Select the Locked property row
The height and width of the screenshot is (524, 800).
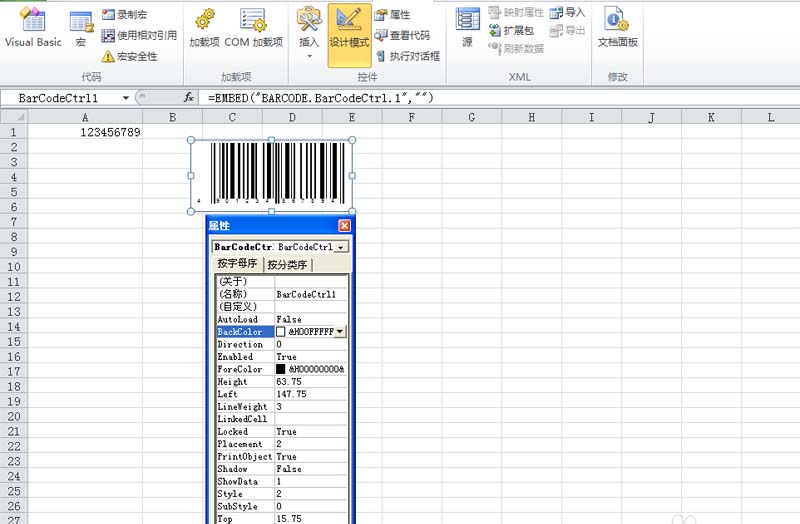pos(282,432)
